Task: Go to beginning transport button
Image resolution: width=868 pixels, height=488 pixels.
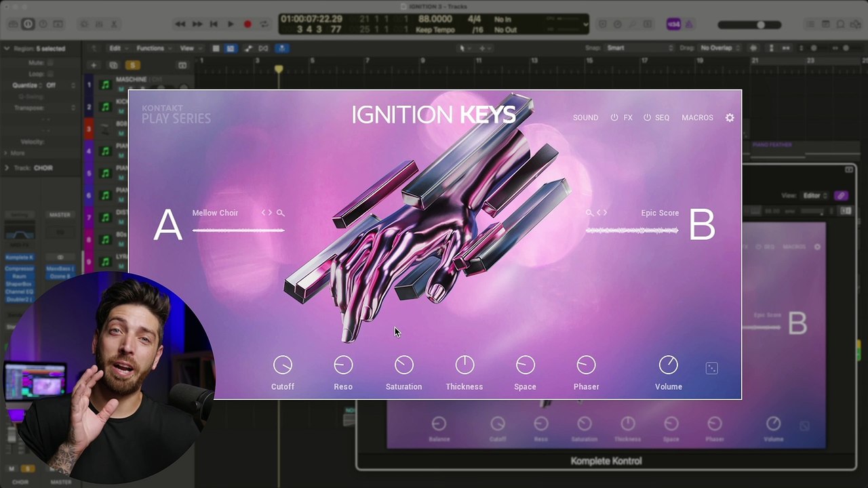Action: tap(214, 24)
